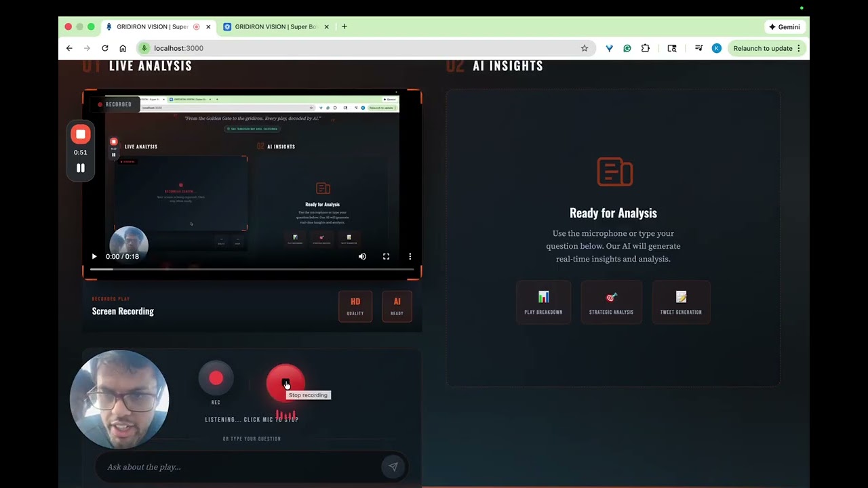Click LISTENING... CLICK MIC TO STOP text
868x488 pixels.
[252, 420]
